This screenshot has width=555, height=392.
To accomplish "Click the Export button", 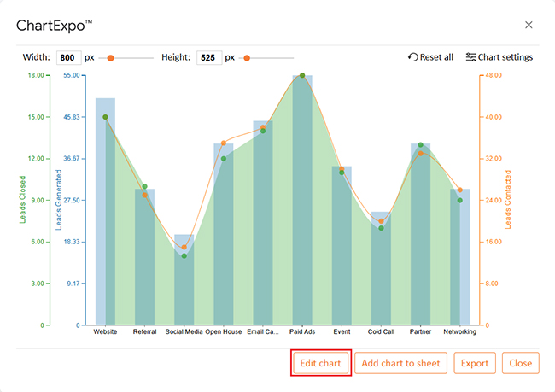I will (475, 363).
